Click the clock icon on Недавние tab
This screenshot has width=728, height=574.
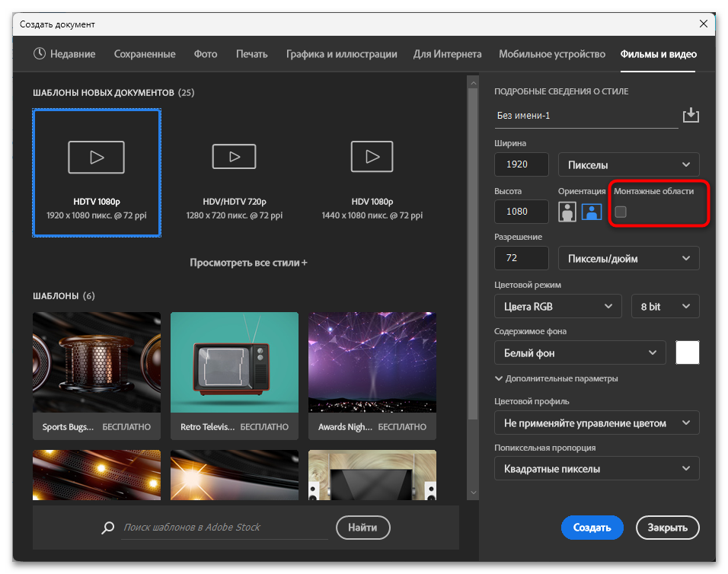40,54
